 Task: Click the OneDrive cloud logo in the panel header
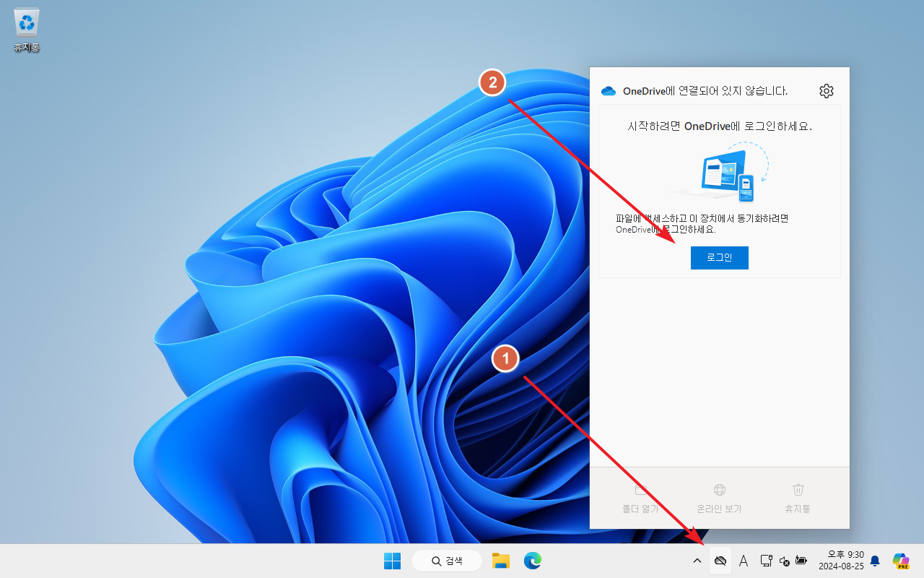[x=609, y=91]
